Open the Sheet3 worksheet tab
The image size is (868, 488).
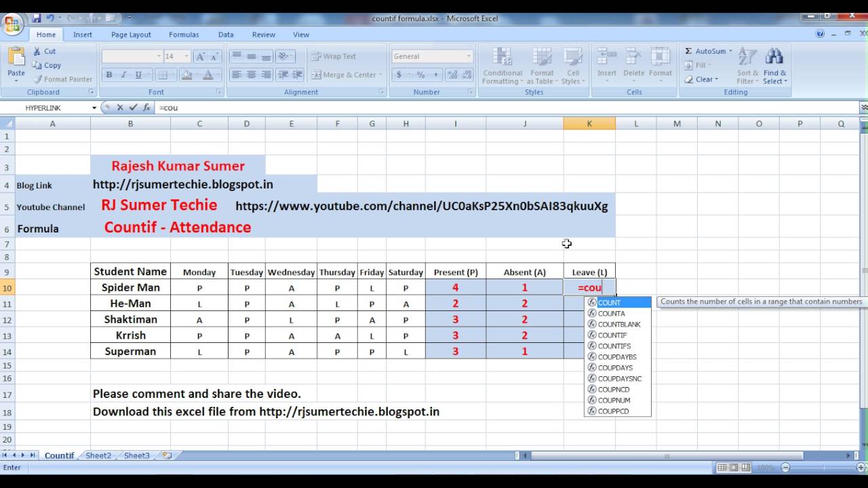tap(137, 456)
